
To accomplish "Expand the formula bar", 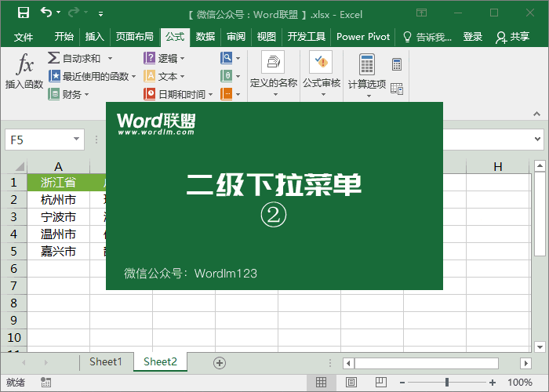I will click(x=537, y=139).
